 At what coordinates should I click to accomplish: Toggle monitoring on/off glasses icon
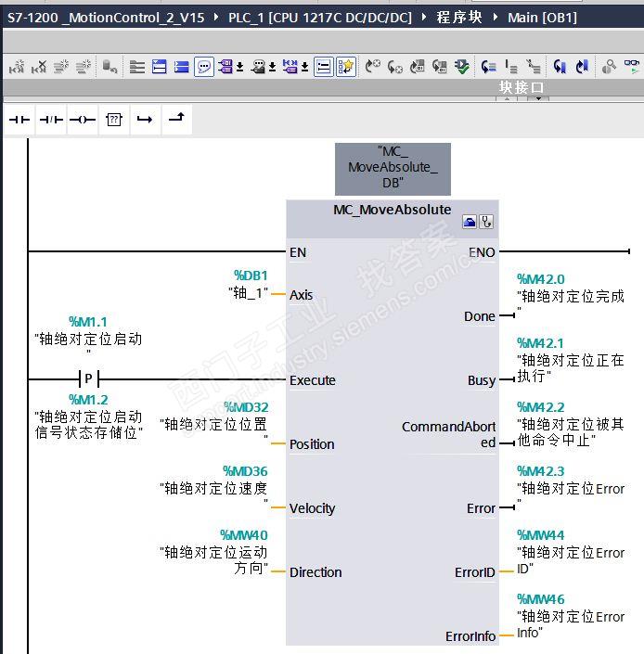[x=632, y=67]
